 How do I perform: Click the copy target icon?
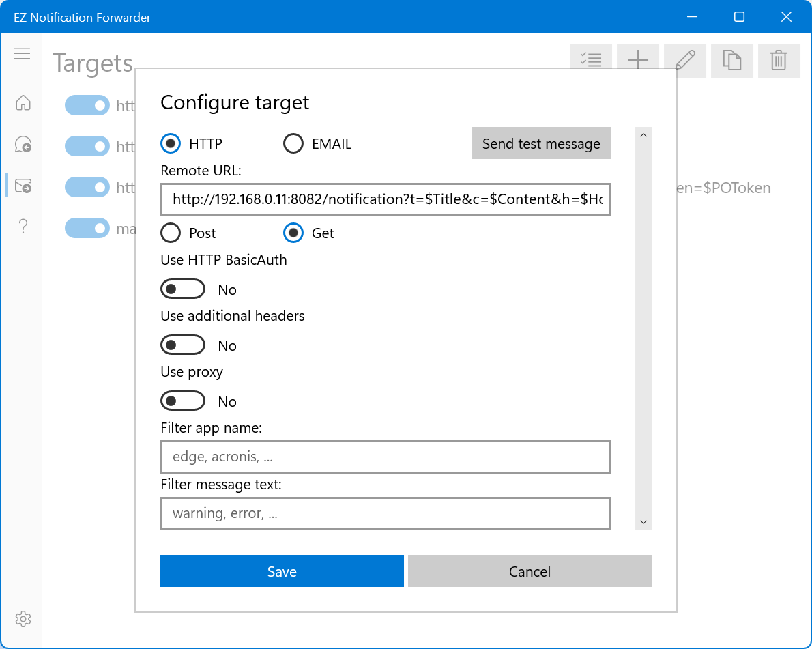[731, 60]
